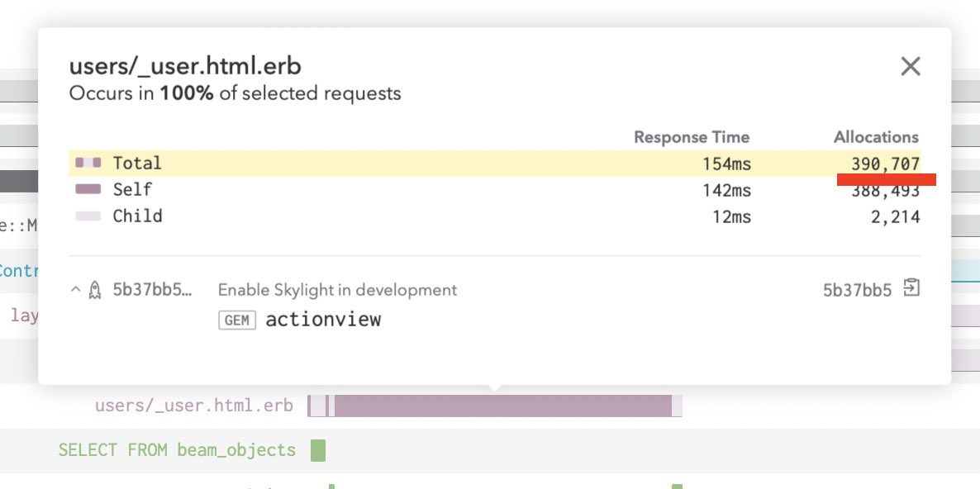Viewport: 980px width, 489px height.
Task: Click the Allocations column header
Action: (x=876, y=137)
